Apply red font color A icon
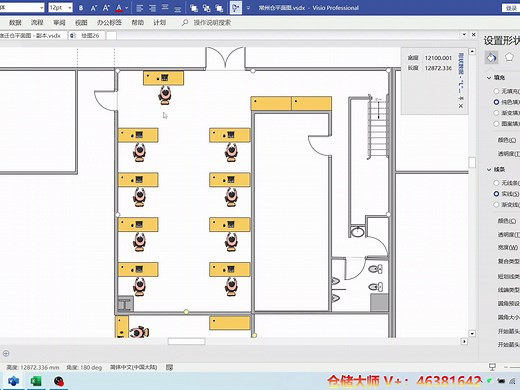This screenshot has height=390, width=520. tap(119, 8)
